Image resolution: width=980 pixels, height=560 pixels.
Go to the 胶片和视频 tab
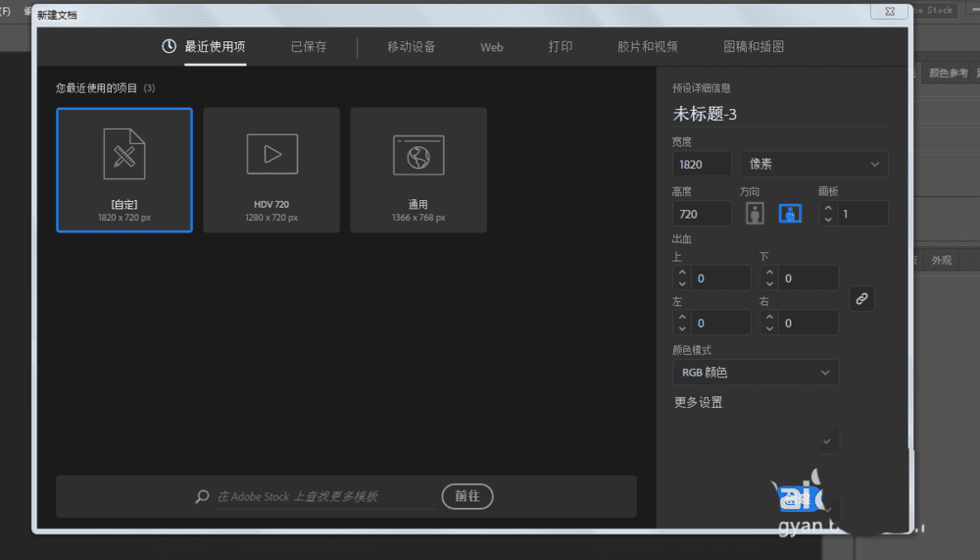(x=647, y=47)
